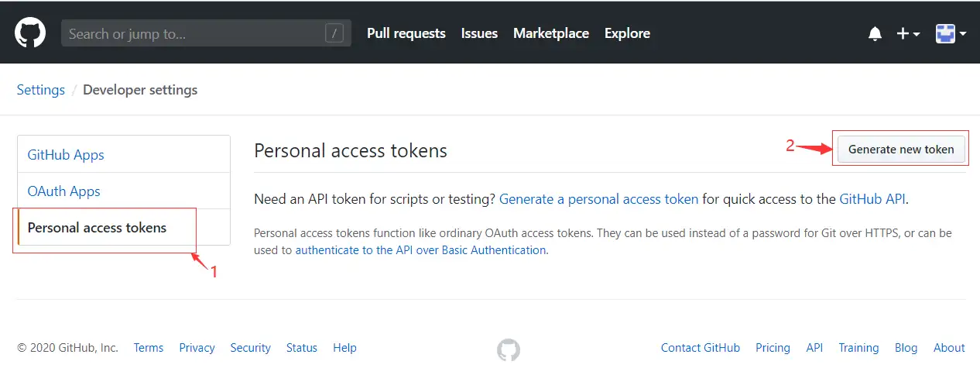The image size is (980, 375).
Task: Click authenticate to the API over Basic Authentication
Action: point(420,250)
